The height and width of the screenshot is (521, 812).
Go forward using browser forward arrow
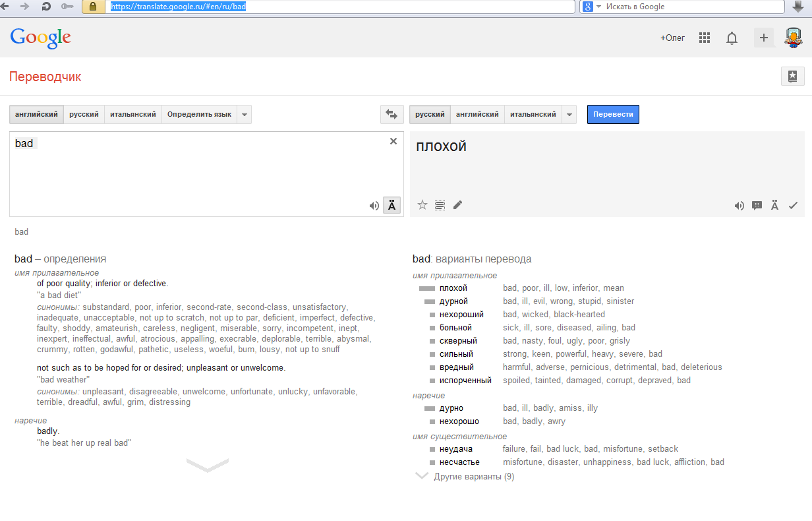25,6
